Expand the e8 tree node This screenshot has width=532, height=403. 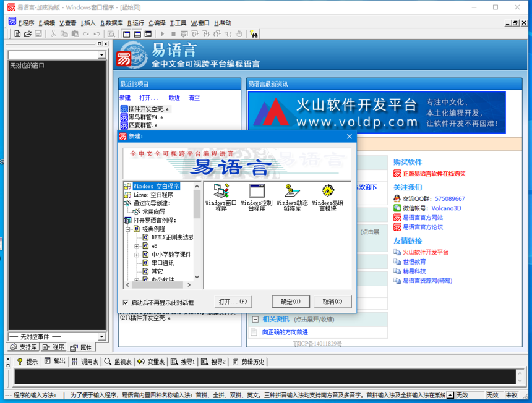pyautogui.click(x=137, y=246)
